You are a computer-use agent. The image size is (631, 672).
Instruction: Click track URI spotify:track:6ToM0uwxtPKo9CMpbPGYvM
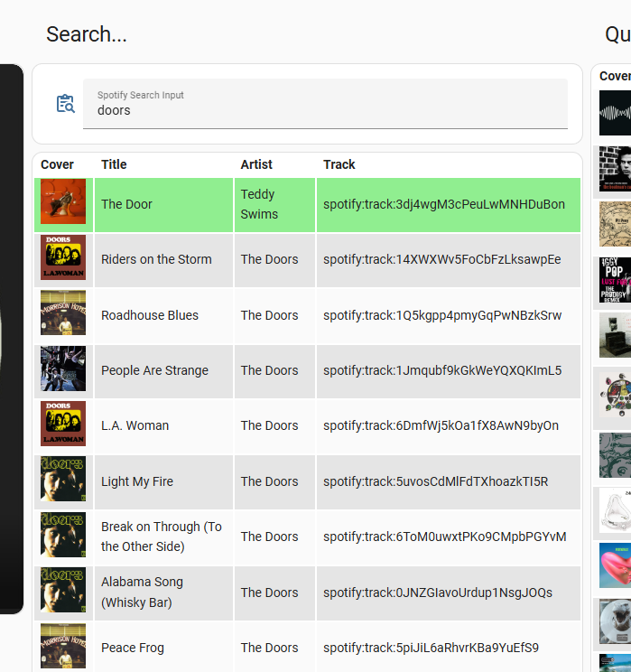445,537
